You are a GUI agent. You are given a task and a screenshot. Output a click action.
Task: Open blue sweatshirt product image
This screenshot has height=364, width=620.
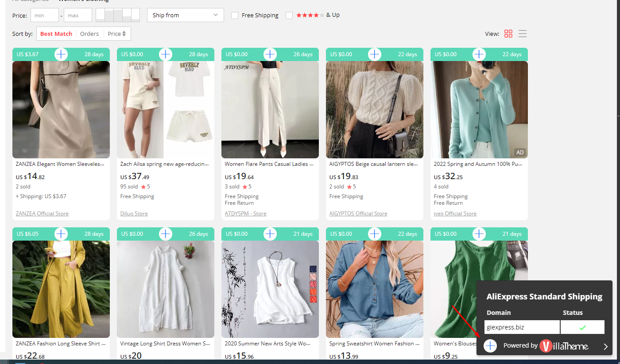(x=375, y=289)
